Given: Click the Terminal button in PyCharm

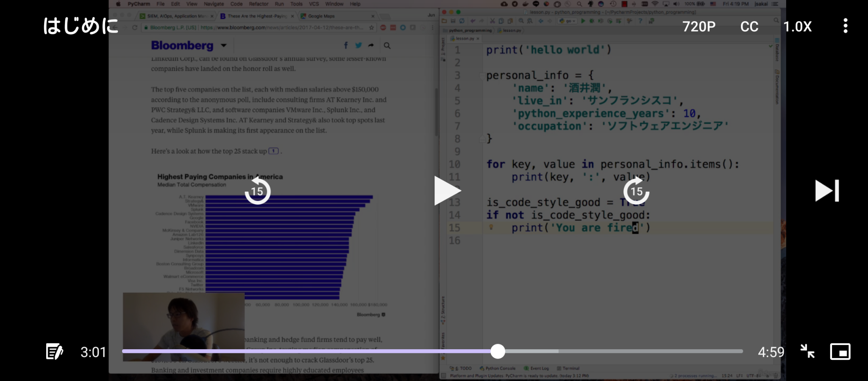Looking at the screenshot, I should point(568,368).
